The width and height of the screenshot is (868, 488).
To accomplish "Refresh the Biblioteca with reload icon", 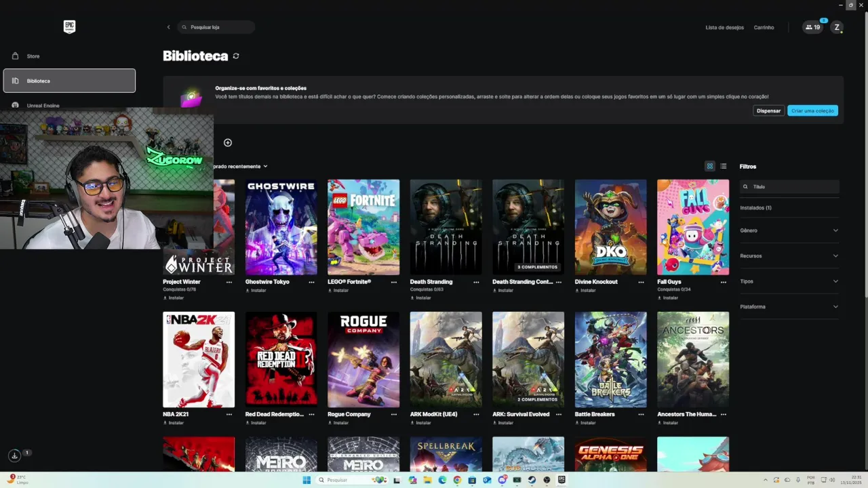I will coord(236,56).
